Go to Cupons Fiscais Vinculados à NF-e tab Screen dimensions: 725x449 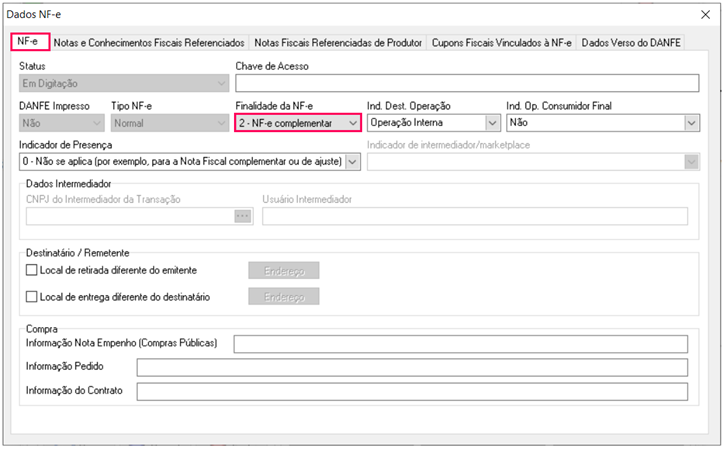tap(502, 43)
